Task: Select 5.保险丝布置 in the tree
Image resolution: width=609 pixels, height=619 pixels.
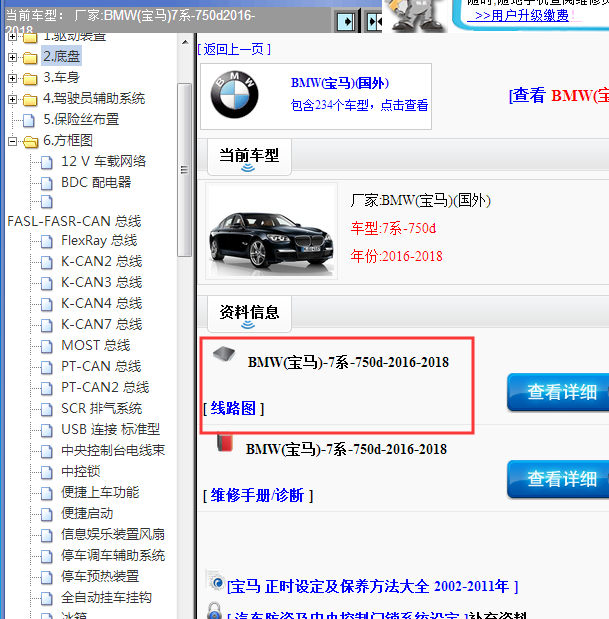Action: [81, 119]
